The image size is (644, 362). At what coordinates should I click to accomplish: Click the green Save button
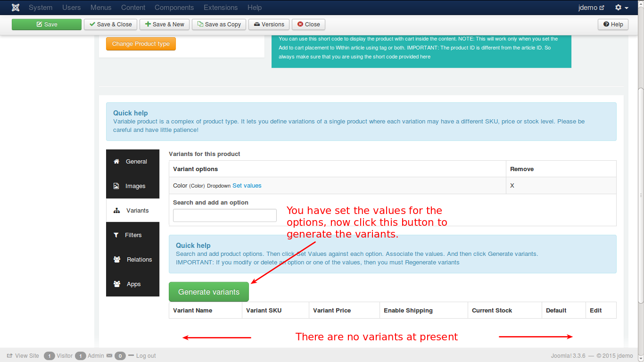point(47,25)
